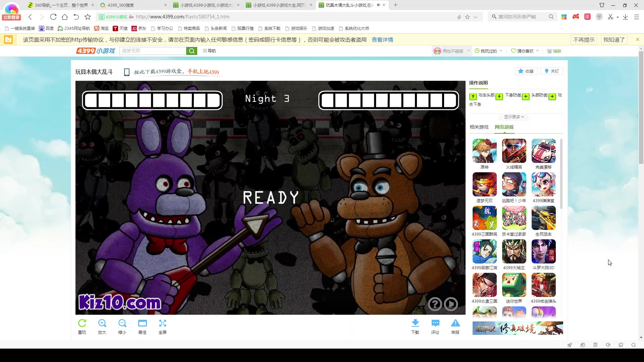Screen dimensions: 644x362
Task: Click the 重玩 replay icon
Action: tap(82, 323)
